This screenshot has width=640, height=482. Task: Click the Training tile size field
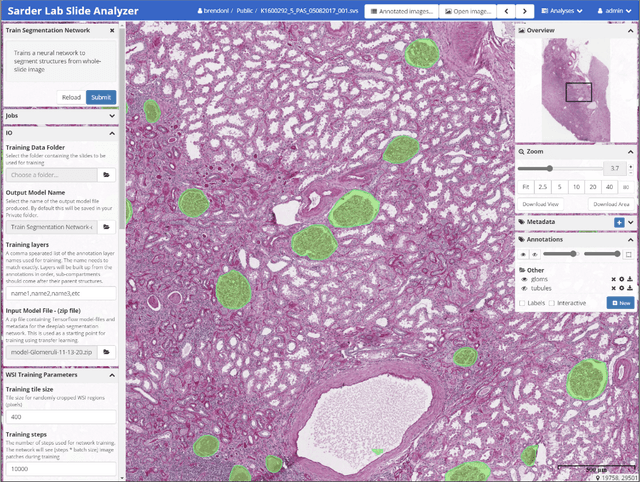click(x=61, y=417)
